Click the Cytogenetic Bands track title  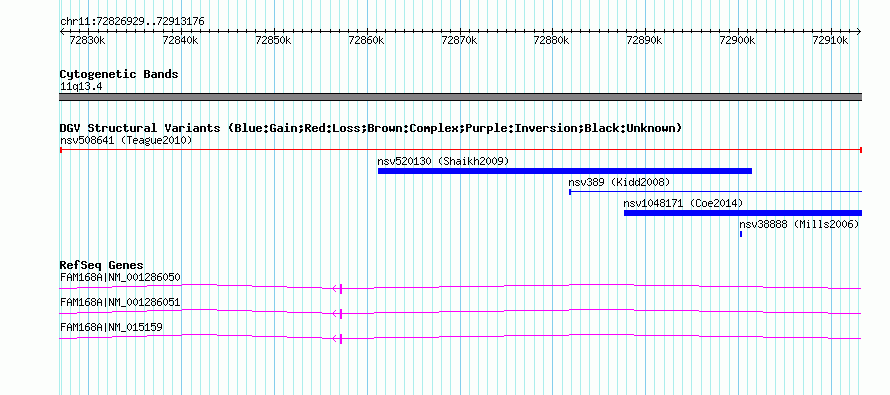point(119,74)
